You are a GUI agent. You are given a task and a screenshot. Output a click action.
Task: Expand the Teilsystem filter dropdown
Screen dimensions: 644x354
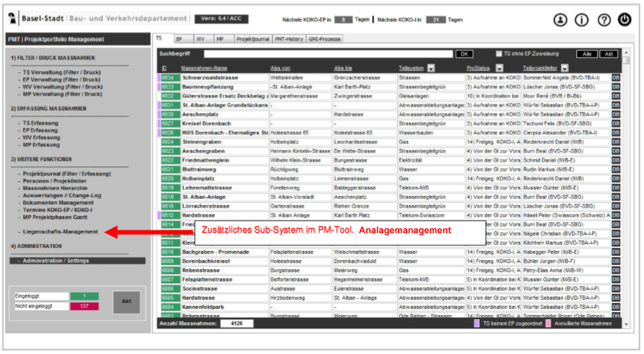[430, 68]
